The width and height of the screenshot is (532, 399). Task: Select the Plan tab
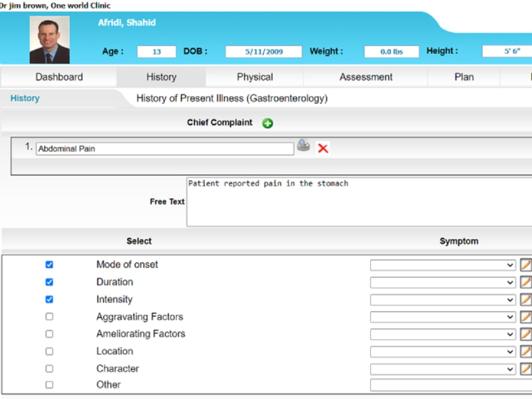click(463, 77)
